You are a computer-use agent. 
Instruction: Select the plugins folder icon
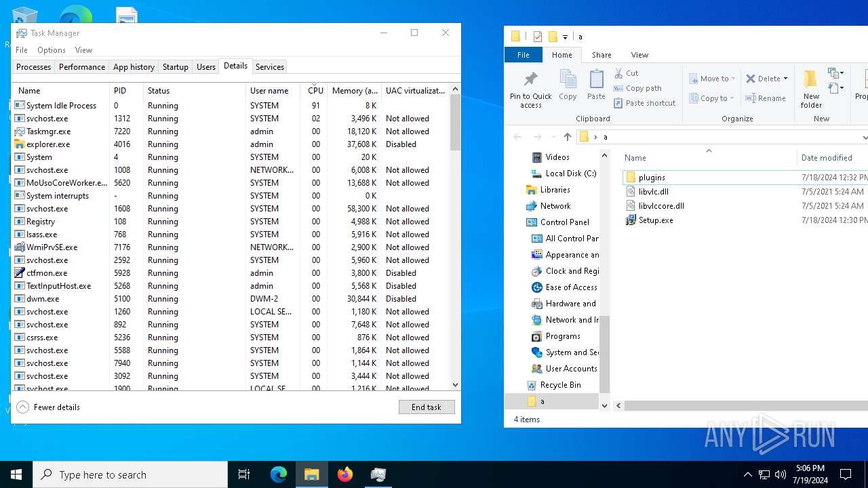(x=631, y=178)
